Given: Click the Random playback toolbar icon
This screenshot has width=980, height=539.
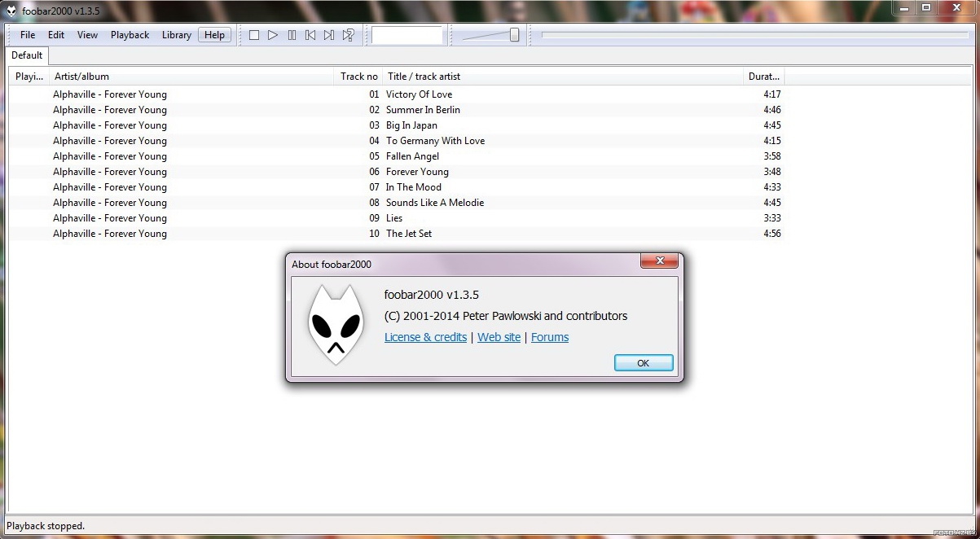Looking at the screenshot, I should point(348,35).
